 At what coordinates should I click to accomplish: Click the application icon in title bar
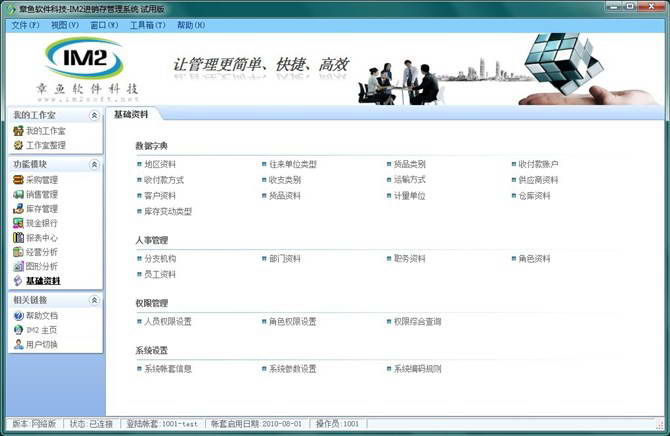10,9
